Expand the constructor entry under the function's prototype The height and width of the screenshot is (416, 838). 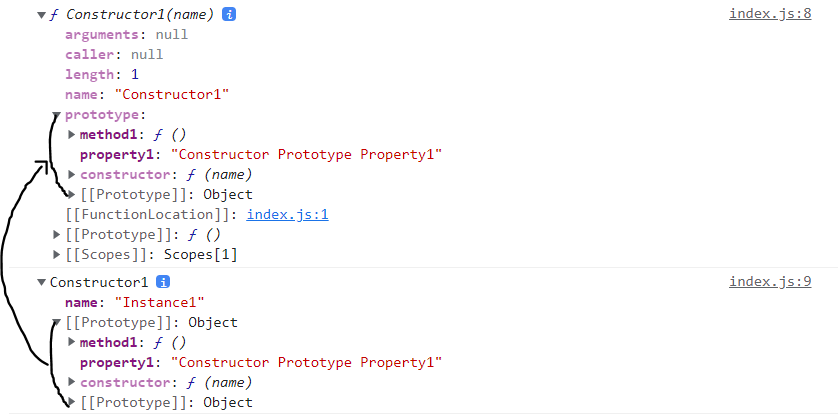coord(72,174)
